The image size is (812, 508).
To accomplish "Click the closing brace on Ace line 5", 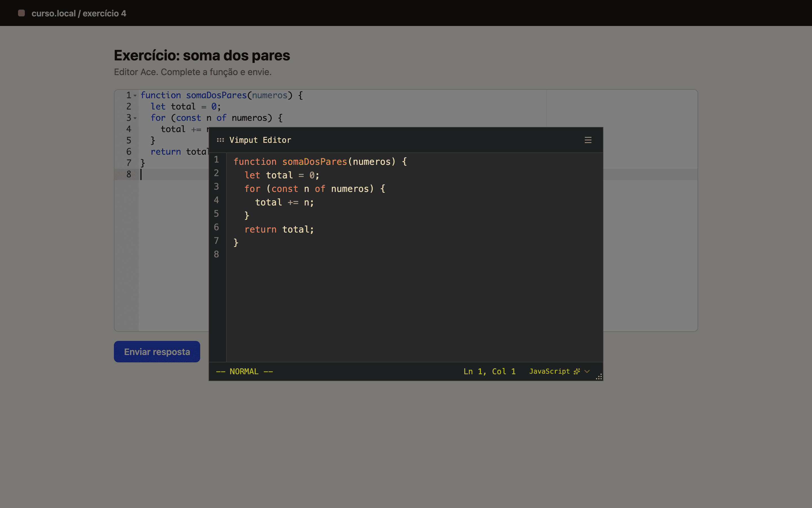I will tap(153, 141).
